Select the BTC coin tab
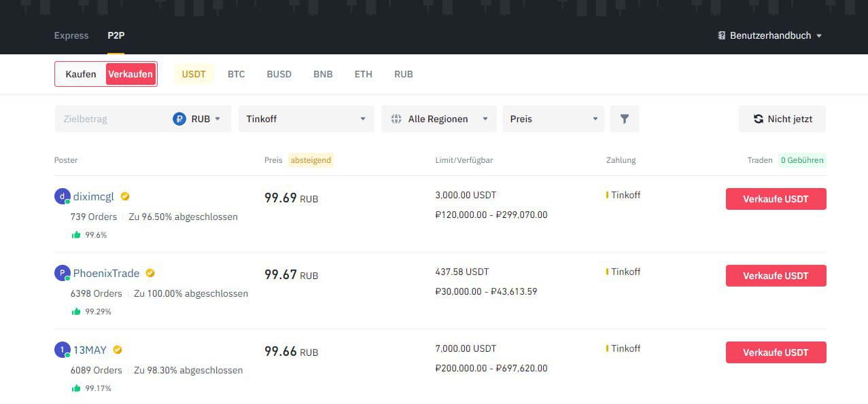This screenshot has height=404, width=868. click(x=236, y=74)
